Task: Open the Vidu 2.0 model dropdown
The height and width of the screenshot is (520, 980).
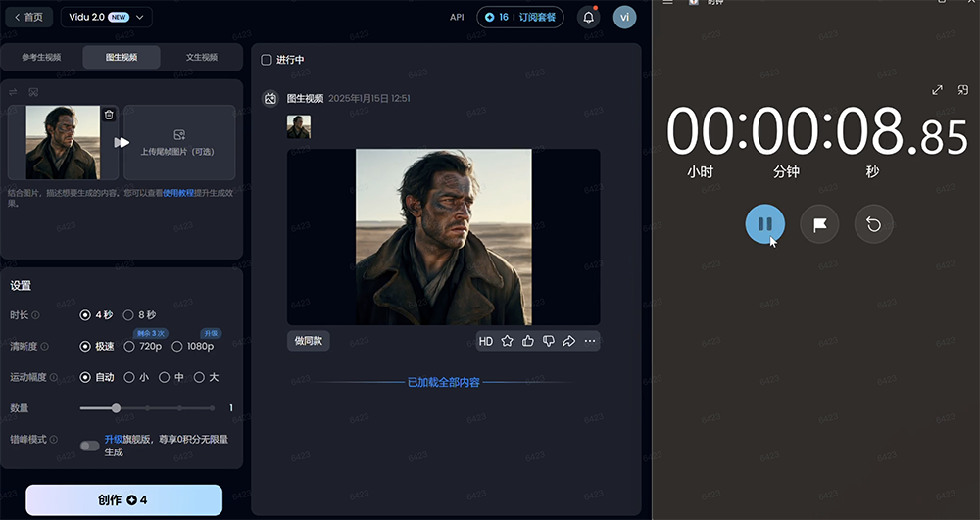Action: (x=107, y=17)
